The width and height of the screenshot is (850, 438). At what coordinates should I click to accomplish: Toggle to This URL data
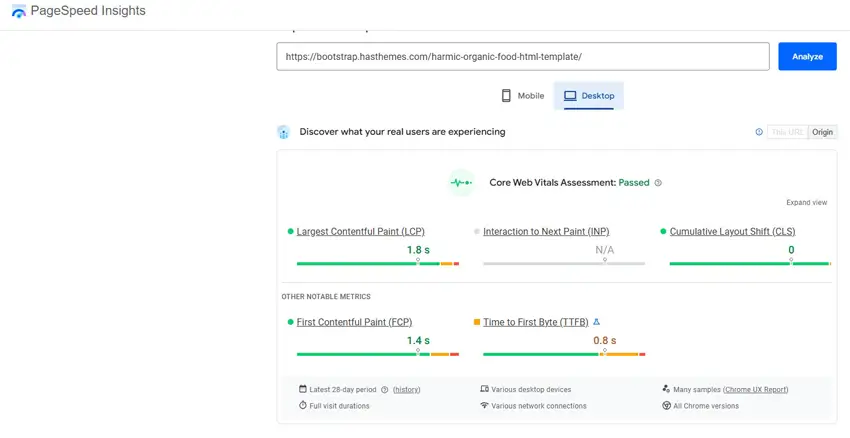coord(787,132)
